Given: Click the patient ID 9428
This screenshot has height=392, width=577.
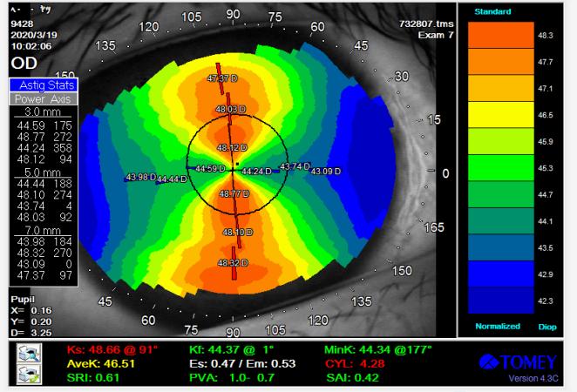Looking at the screenshot, I should 22,24.
